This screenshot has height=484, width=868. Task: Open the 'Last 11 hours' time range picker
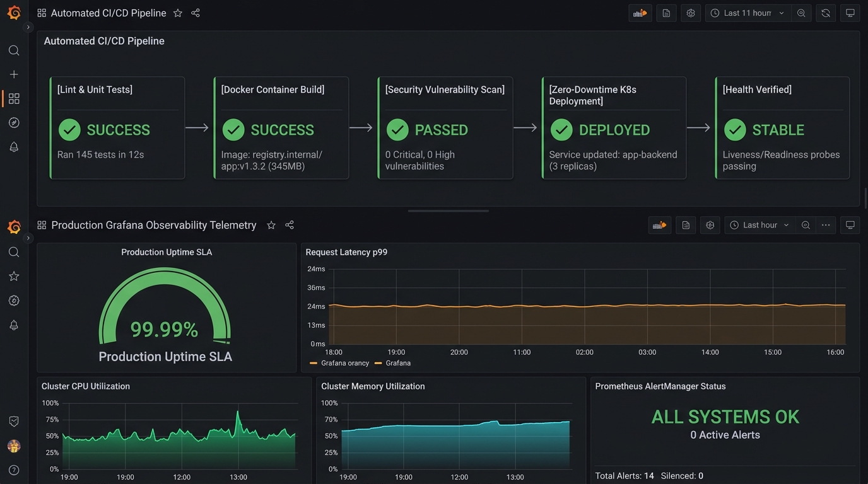748,13
